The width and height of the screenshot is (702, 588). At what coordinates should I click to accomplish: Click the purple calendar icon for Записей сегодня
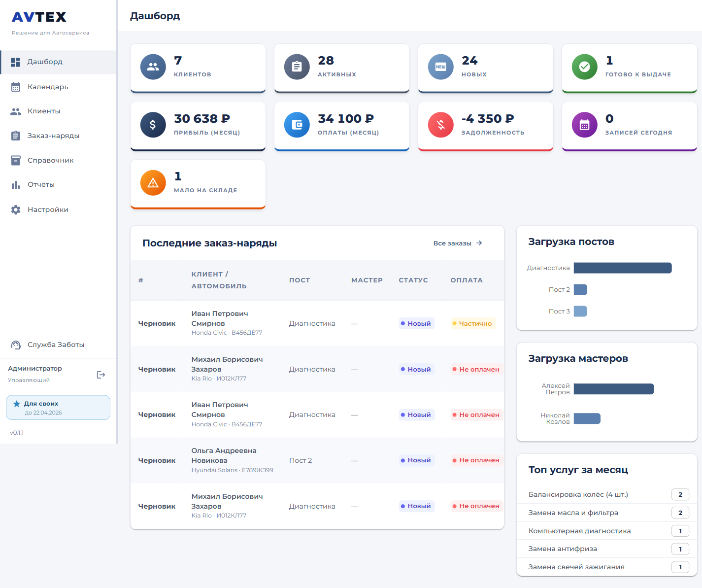[585, 125]
